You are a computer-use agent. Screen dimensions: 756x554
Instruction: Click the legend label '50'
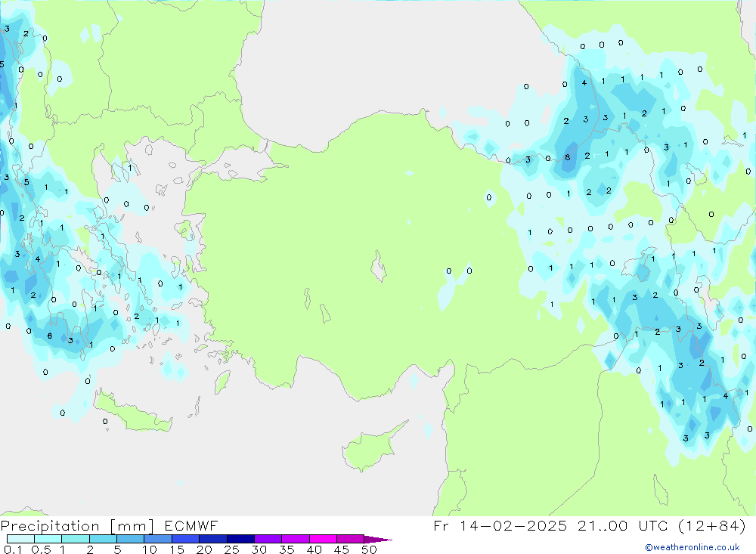(370, 549)
